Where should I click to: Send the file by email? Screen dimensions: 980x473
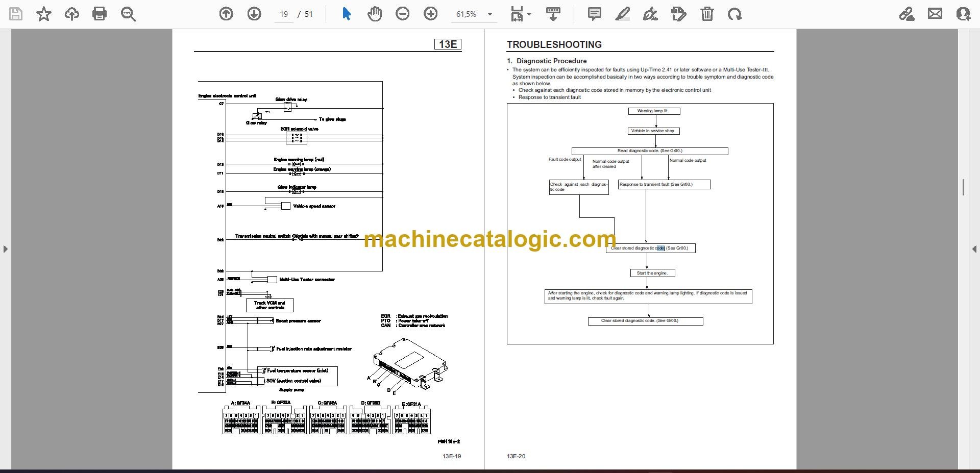tap(935, 14)
